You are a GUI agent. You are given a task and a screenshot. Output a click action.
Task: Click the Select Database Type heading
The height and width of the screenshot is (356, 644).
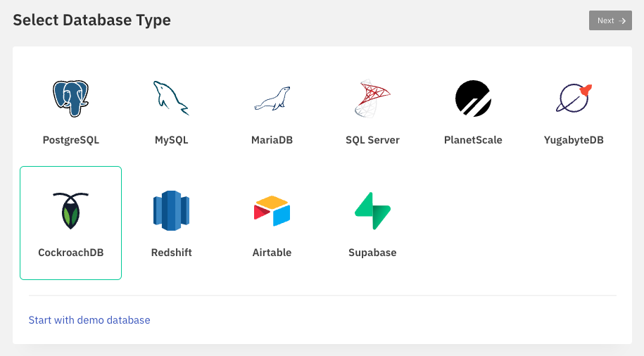point(91,20)
